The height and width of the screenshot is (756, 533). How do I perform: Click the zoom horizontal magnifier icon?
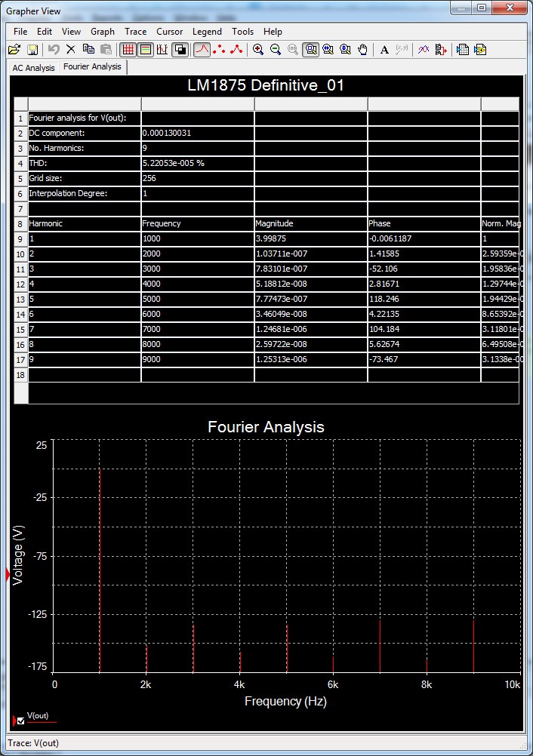coord(328,49)
